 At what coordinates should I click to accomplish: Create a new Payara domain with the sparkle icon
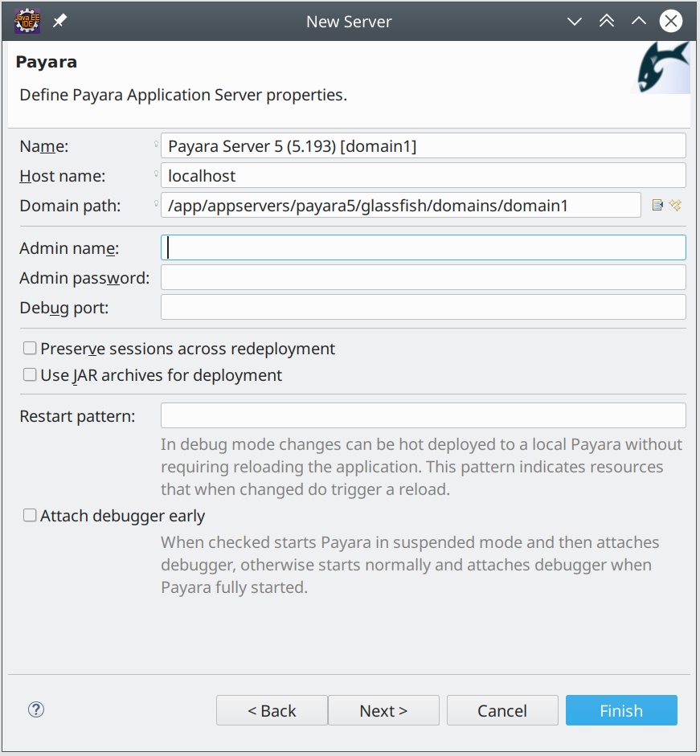pyautogui.click(x=675, y=206)
